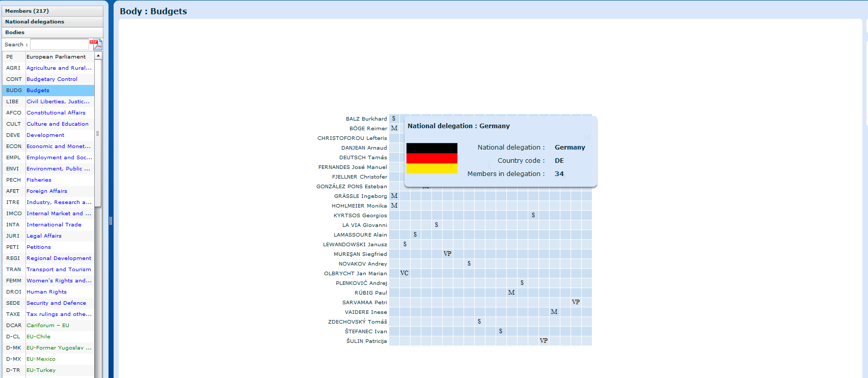Image resolution: width=868 pixels, height=378 pixels.
Task: Open International Trade committee
Action: coord(48,224)
